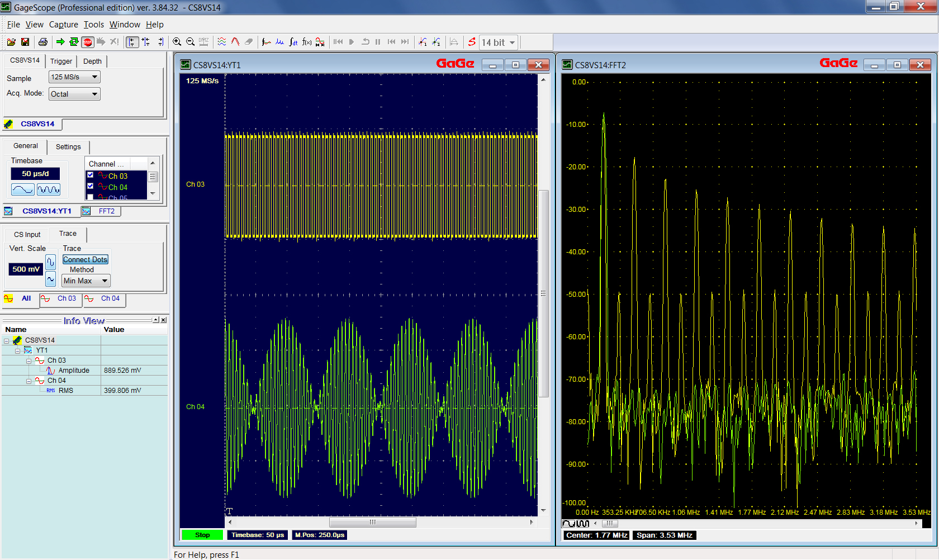
Task: Click the zoom out magnifier icon
Action: pyautogui.click(x=190, y=42)
